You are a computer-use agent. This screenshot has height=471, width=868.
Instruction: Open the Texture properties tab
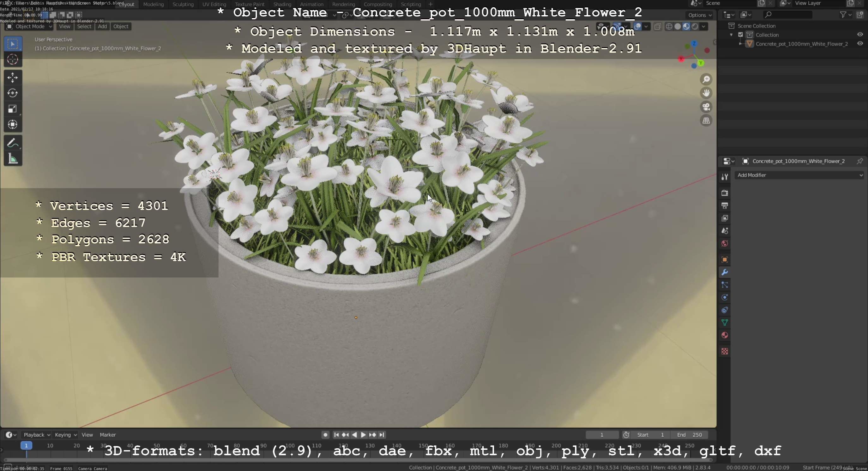tap(725, 351)
